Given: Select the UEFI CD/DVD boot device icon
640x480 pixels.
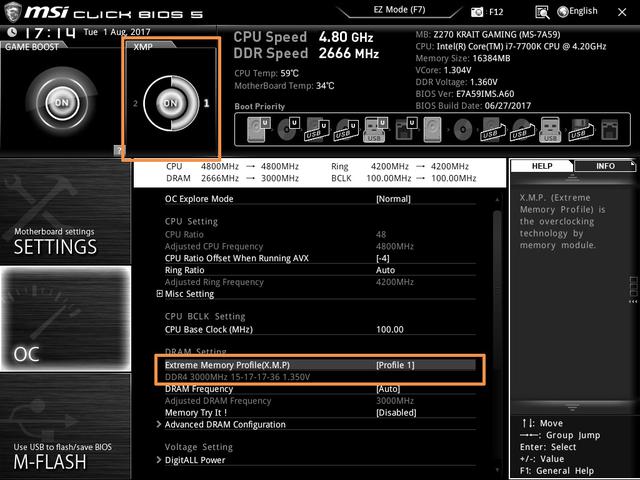Looking at the screenshot, I should [x=288, y=129].
